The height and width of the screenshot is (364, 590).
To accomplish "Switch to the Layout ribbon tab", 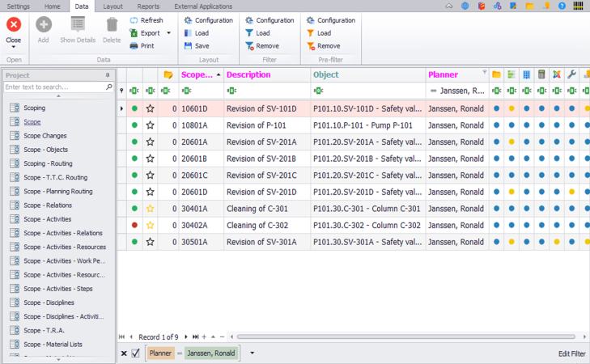I will [112, 6].
